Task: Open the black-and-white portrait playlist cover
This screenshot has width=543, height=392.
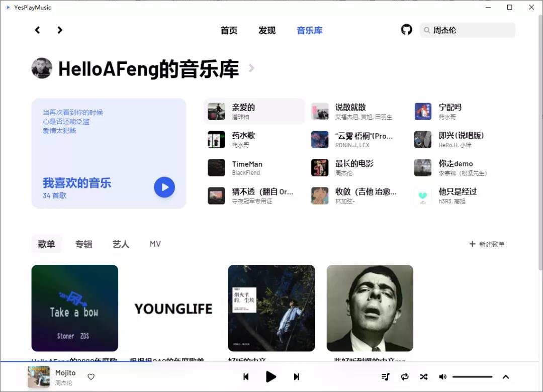Action: point(370,308)
